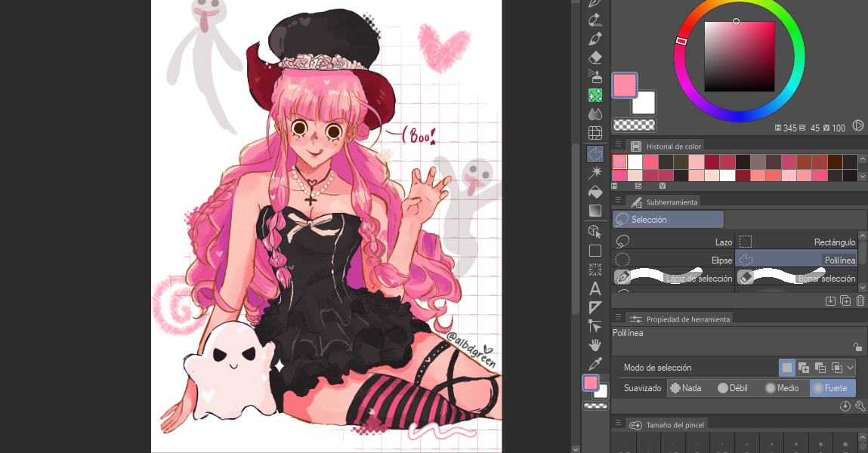The width and height of the screenshot is (868, 453).
Task: Open the Subherramienta panel menu
Action: tap(619, 201)
